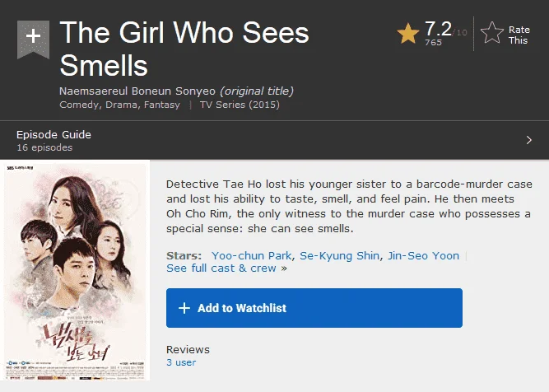This screenshot has height=392, width=549.
Task: Click the 765 ratings count
Action: pyautogui.click(x=433, y=43)
